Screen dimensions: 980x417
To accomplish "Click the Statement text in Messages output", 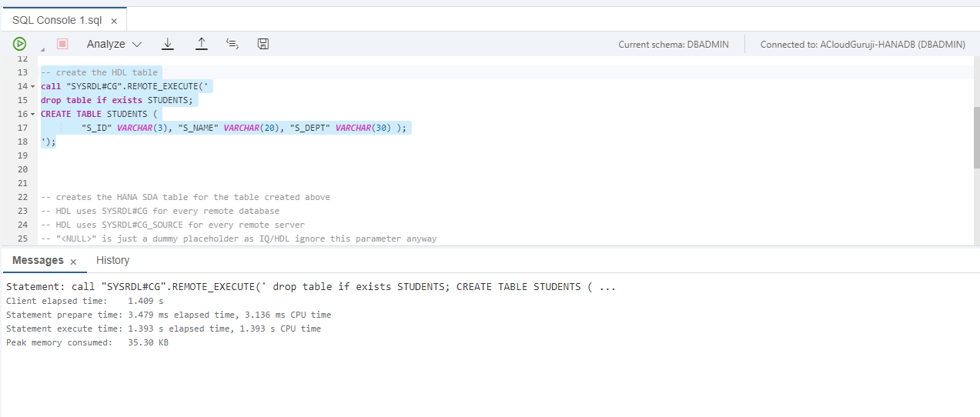I will 310,286.
